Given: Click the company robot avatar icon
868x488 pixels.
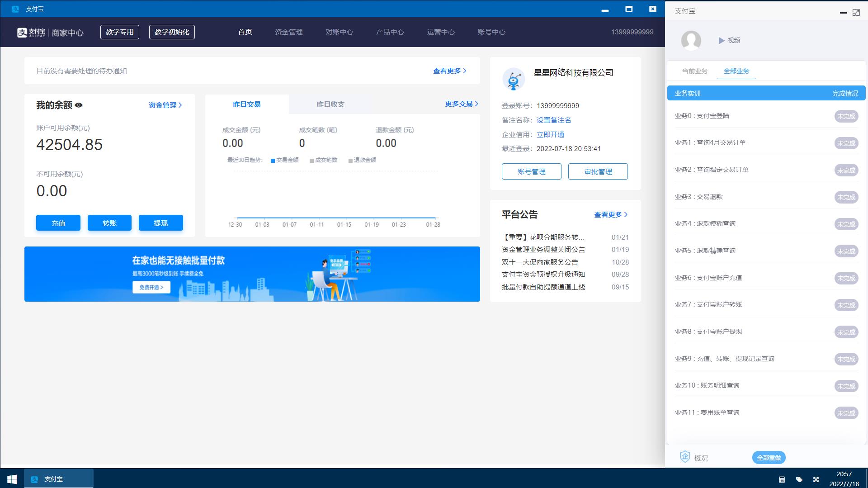Looking at the screenshot, I should (514, 79).
